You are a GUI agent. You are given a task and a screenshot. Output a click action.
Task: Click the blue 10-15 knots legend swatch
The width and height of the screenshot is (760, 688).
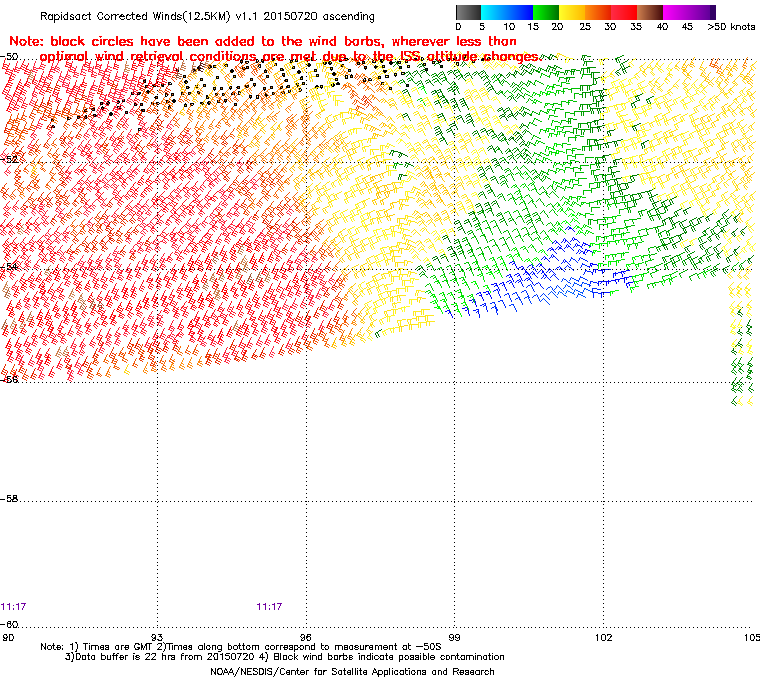(x=520, y=12)
